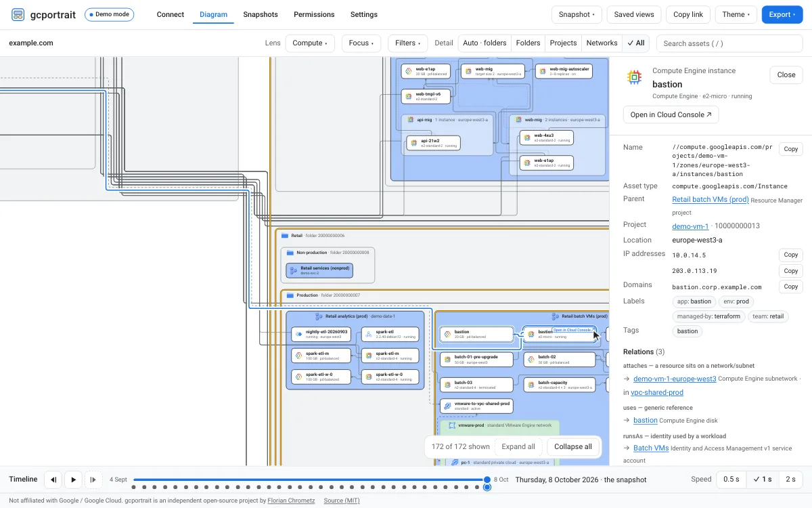Viewport: 812px width, 508px height.
Task: Select the web-tmpl-v6 template icon
Action: (x=408, y=96)
